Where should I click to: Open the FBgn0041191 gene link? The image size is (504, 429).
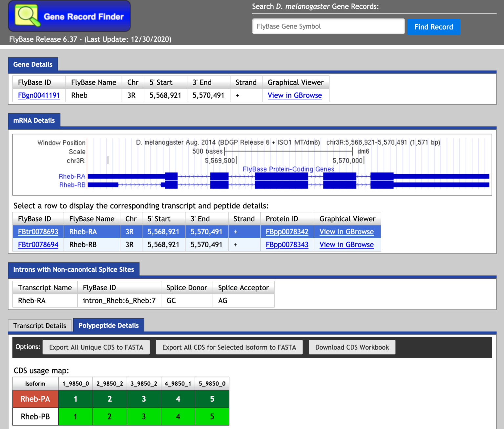(x=39, y=96)
